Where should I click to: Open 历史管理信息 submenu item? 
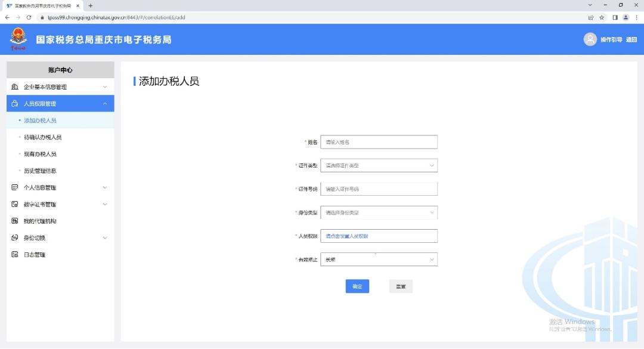click(x=40, y=171)
